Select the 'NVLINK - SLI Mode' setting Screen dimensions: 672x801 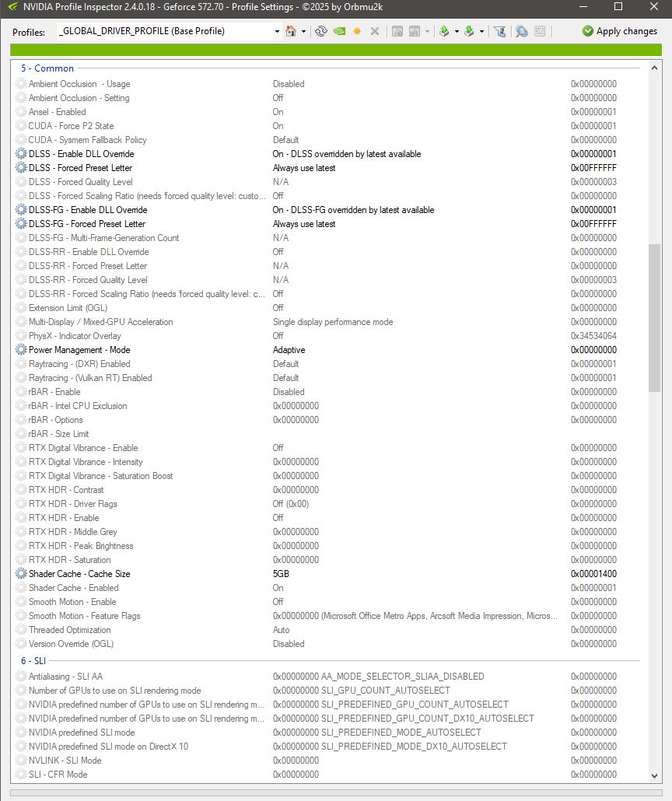tap(327, 760)
